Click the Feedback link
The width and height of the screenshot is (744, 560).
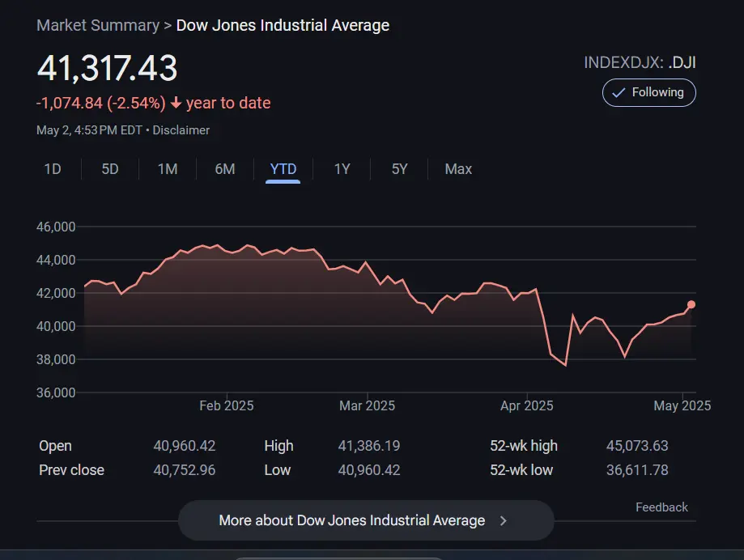(661, 507)
